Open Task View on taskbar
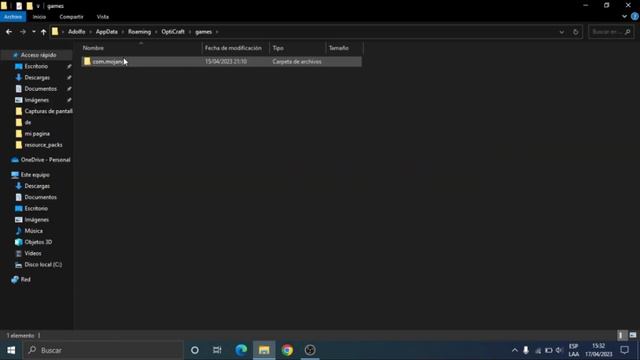 tap(217, 350)
